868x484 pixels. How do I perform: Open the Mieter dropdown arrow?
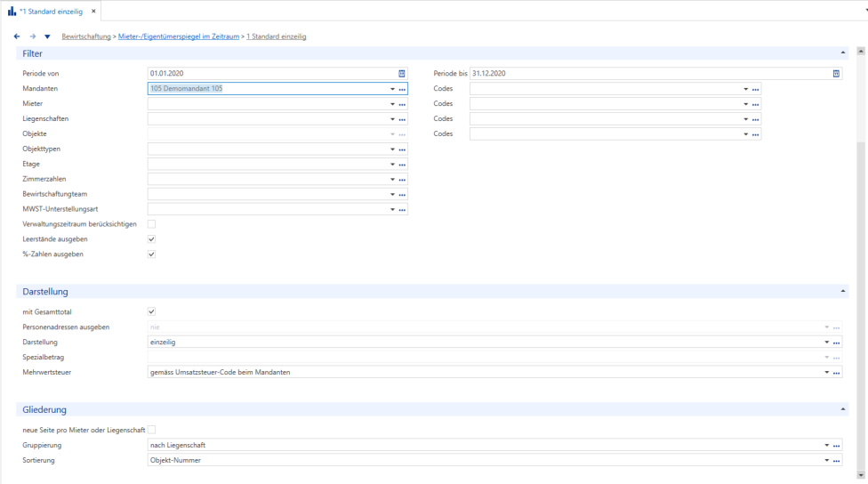click(392, 104)
